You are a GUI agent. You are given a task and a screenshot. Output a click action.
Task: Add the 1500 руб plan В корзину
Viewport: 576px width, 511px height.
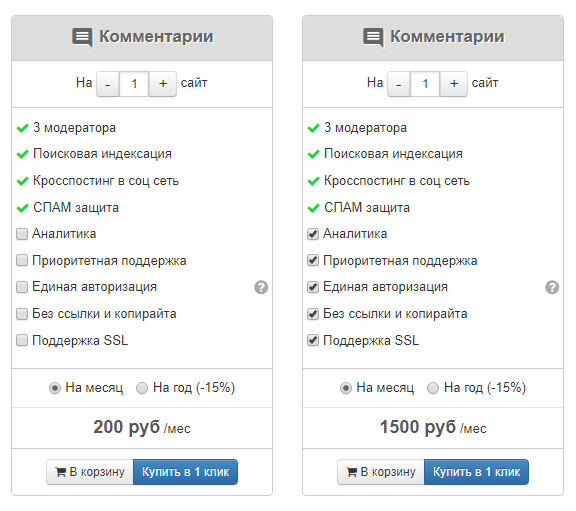[381, 472]
